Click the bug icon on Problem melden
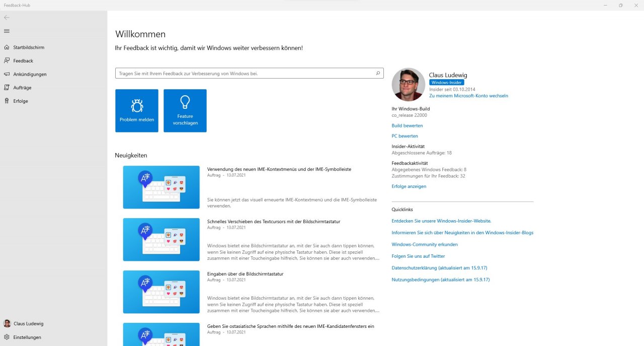 pyautogui.click(x=137, y=105)
